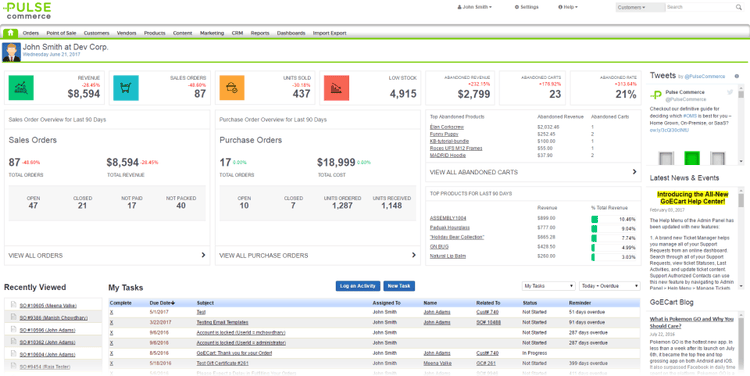Open the Vendors menu

127,33
